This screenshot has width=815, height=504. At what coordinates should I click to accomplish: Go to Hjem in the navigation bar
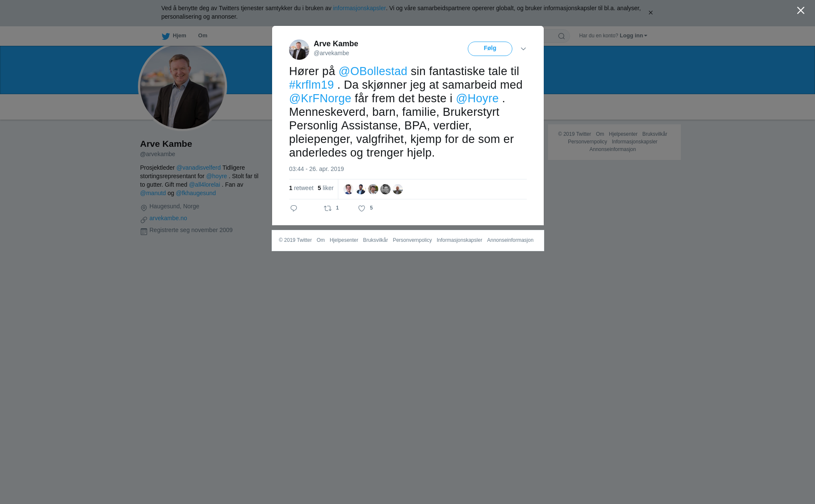[180, 36]
